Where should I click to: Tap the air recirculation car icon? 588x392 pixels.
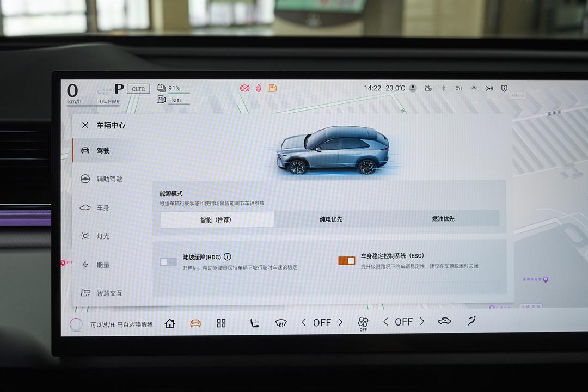coord(444,321)
